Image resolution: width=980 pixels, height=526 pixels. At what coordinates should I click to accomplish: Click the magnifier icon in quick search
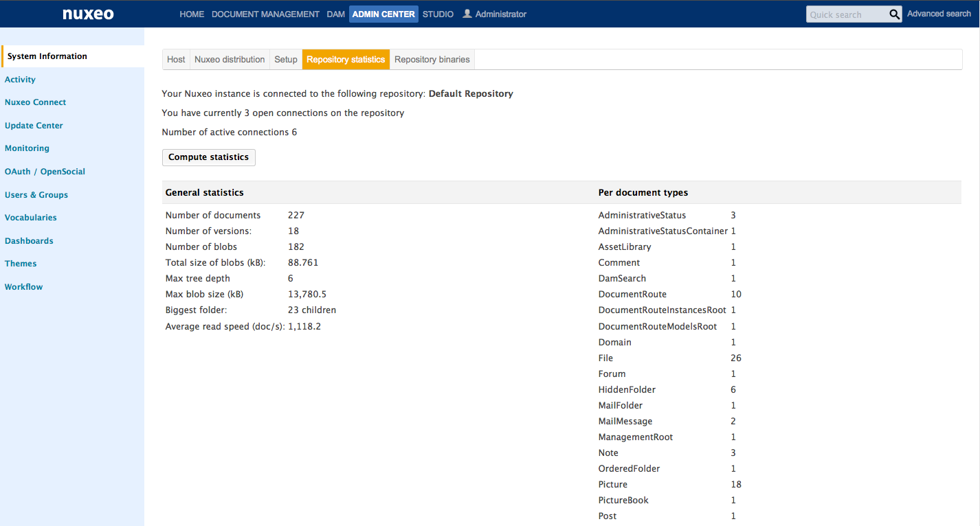(x=894, y=14)
